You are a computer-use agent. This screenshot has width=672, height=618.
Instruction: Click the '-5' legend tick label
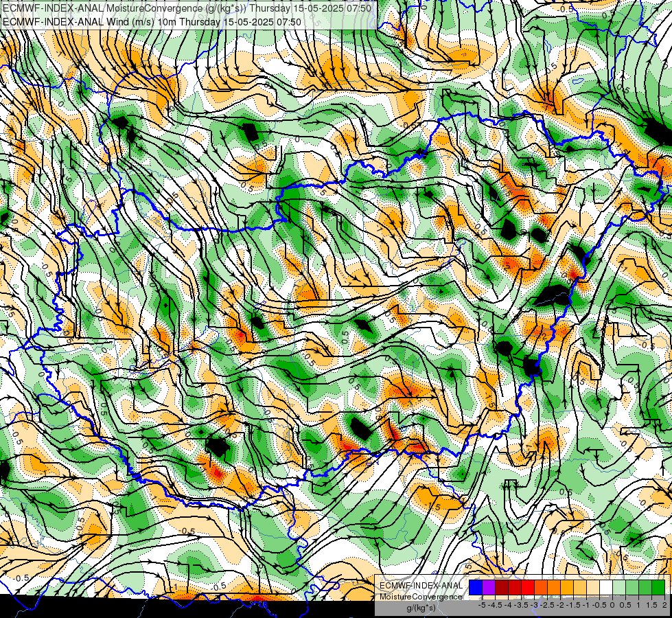(482, 605)
